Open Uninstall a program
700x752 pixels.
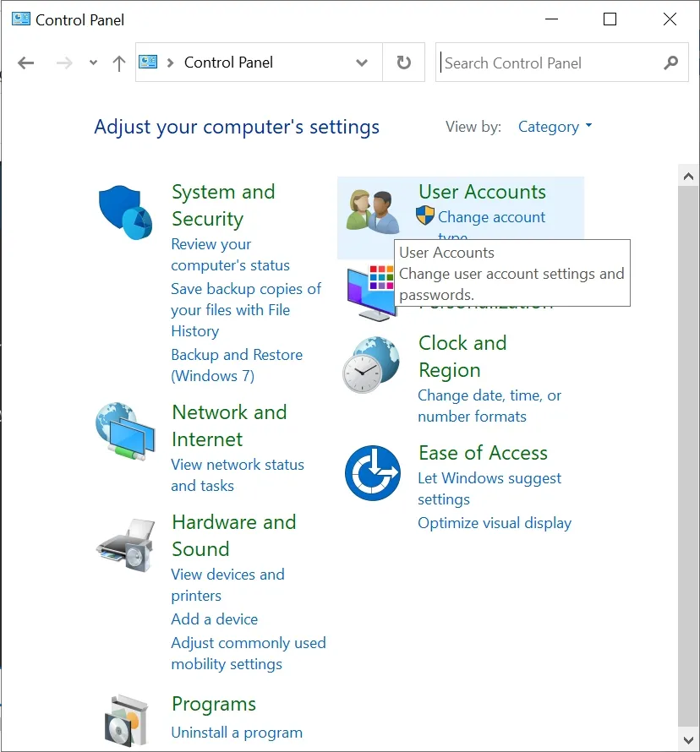238,733
